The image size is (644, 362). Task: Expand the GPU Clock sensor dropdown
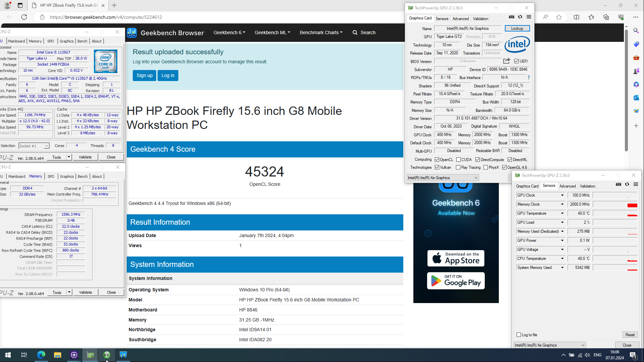562,195
